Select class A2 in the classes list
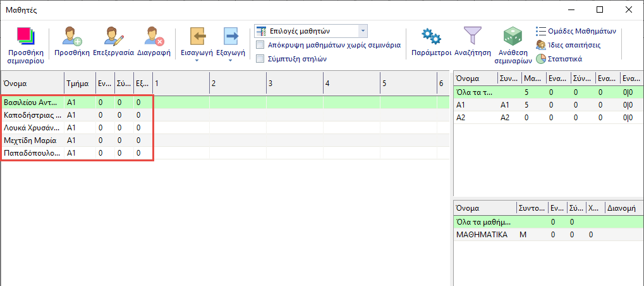 tap(461, 118)
